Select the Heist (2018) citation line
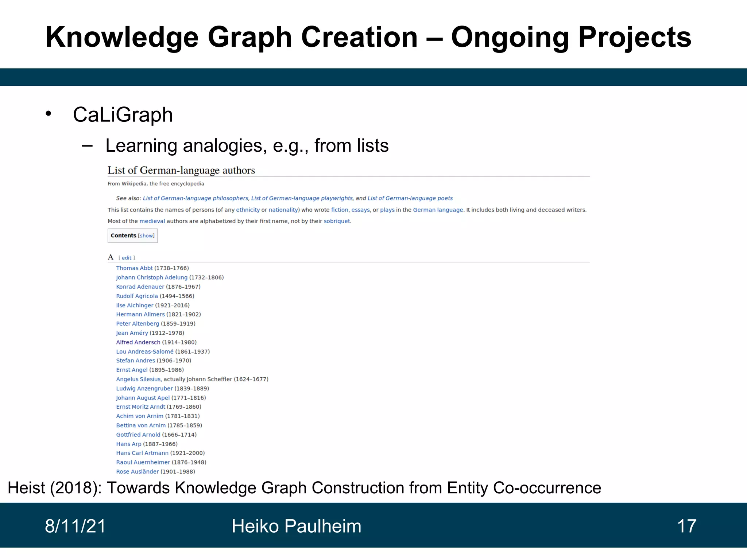 pos(304,488)
